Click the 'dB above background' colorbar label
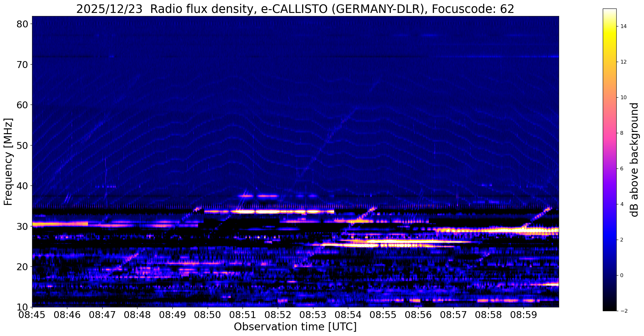Screen dimensions: 644x336 pos(635,160)
